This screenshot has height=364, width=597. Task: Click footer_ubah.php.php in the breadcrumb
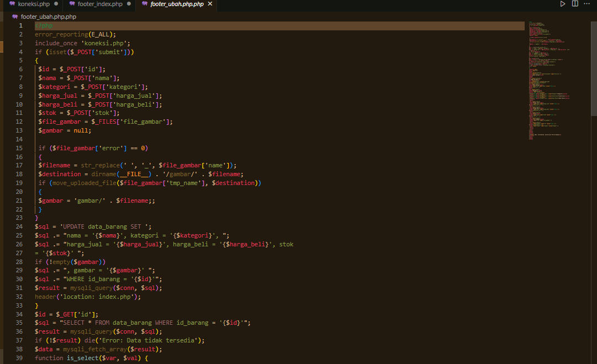49,17
